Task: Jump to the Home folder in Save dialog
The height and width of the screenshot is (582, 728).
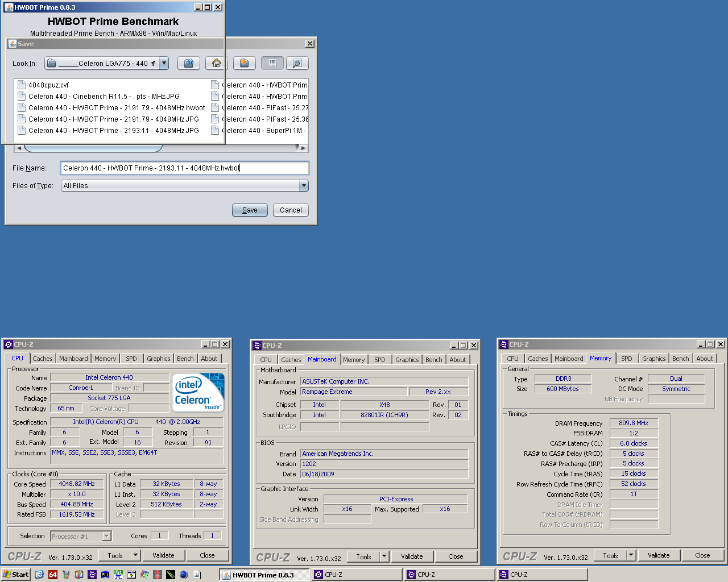Action: [216, 63]
